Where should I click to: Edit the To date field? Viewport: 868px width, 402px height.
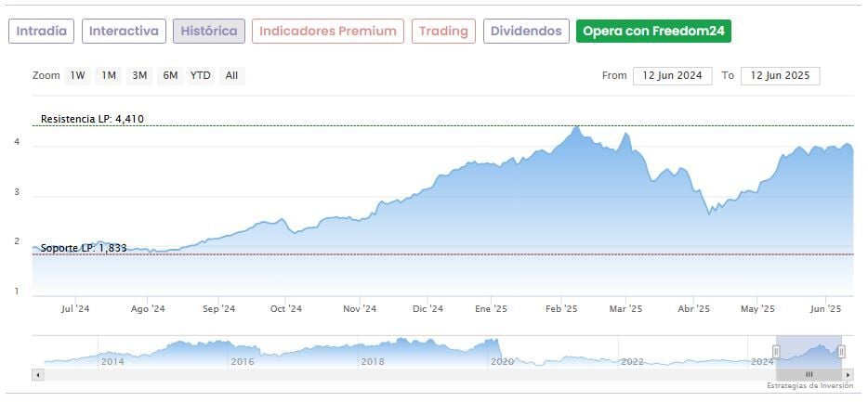pyautogui.click(x=780, y=76)
